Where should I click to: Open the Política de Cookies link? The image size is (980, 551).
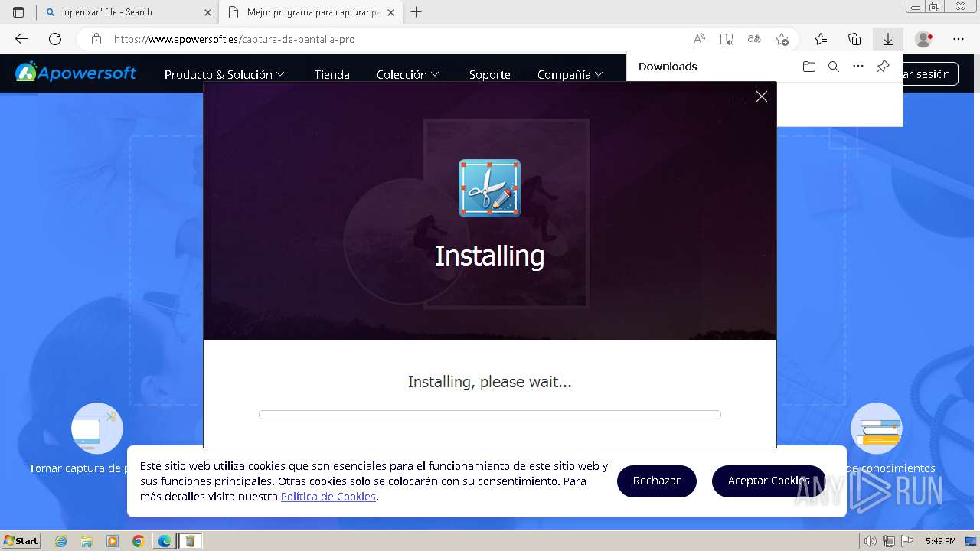tap(328, 497)
